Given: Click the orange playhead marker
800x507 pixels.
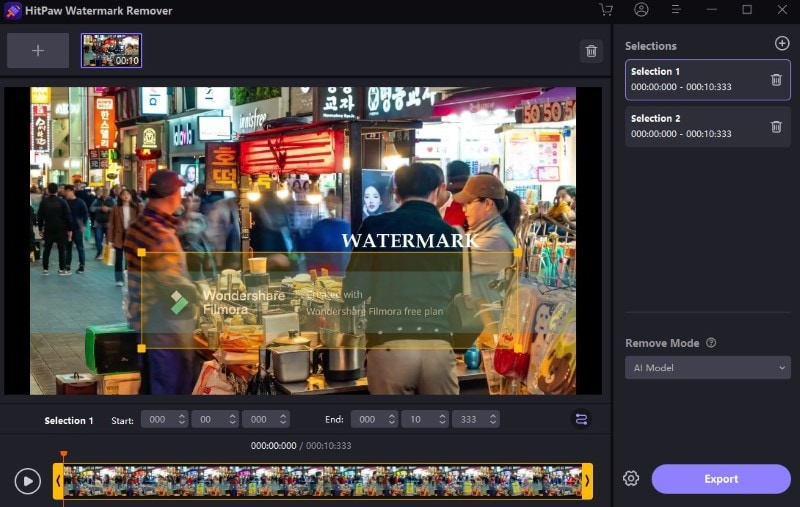Looking at the screenshot, I should 64,453.
